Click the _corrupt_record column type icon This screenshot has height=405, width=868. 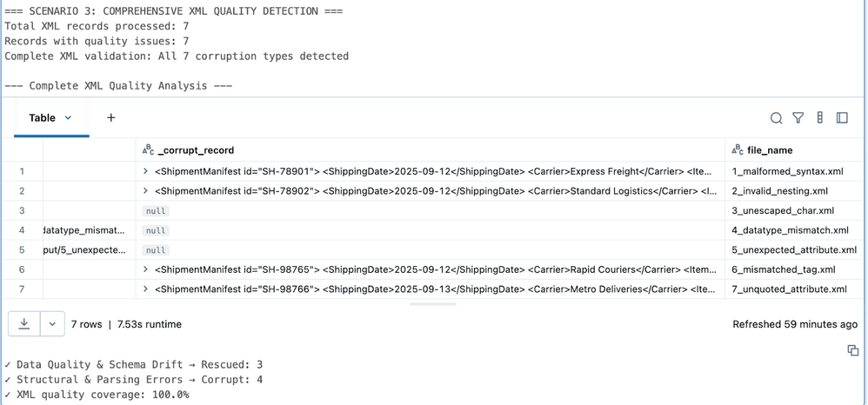(148, 150)
